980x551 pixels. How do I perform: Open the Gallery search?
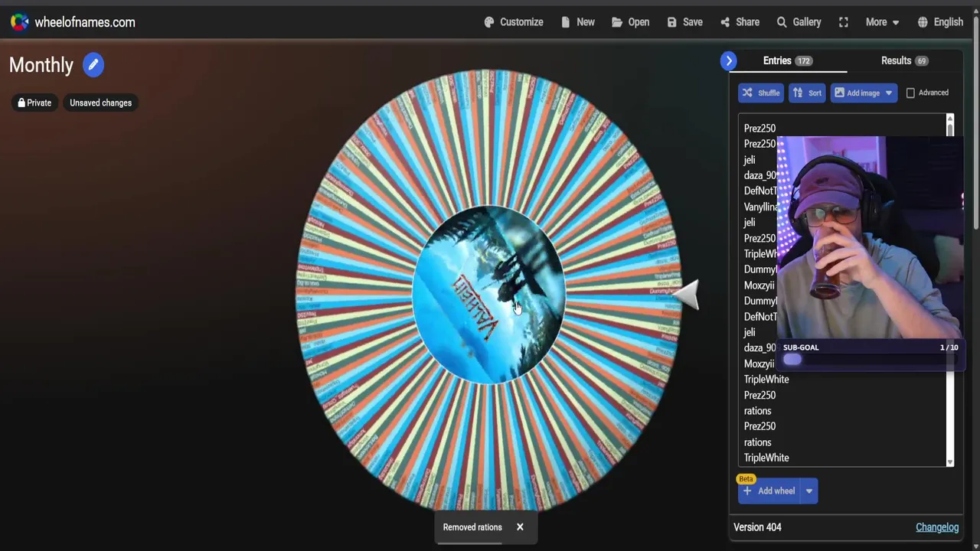799,22
